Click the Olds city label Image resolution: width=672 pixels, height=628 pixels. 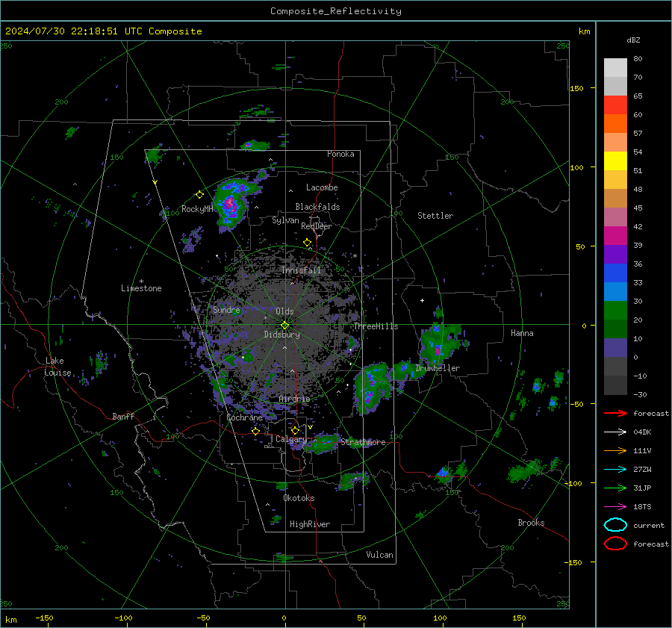pyautogui.click(x=284, y=311)
